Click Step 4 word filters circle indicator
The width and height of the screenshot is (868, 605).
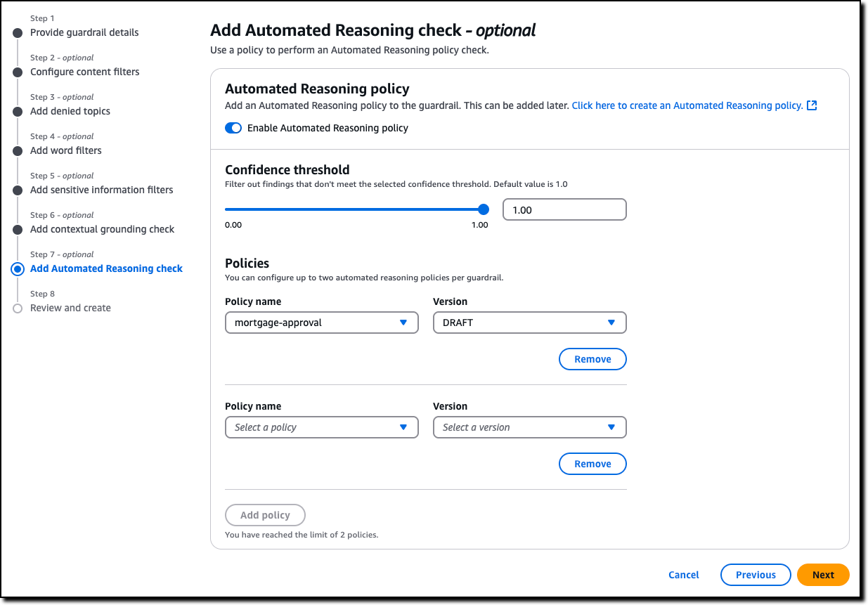18,151
